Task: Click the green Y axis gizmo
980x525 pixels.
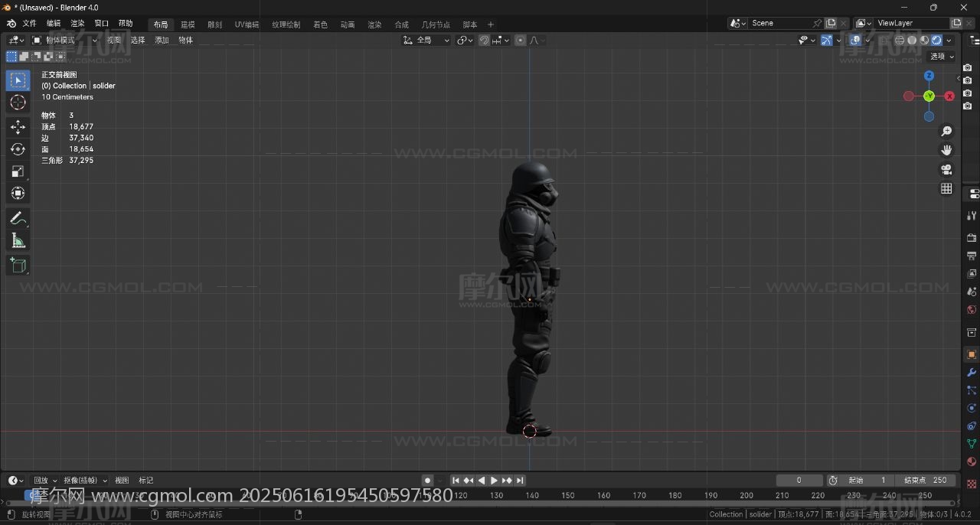Action: (x=929, y=96)
